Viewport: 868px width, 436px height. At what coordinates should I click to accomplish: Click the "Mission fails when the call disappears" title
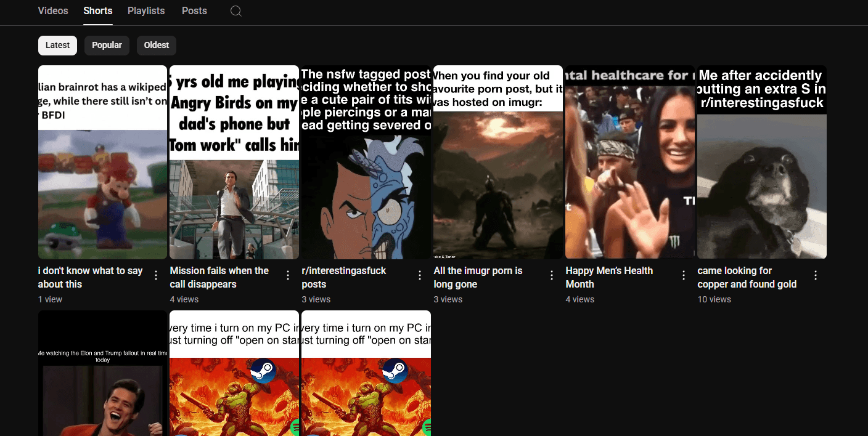(219, 277)
